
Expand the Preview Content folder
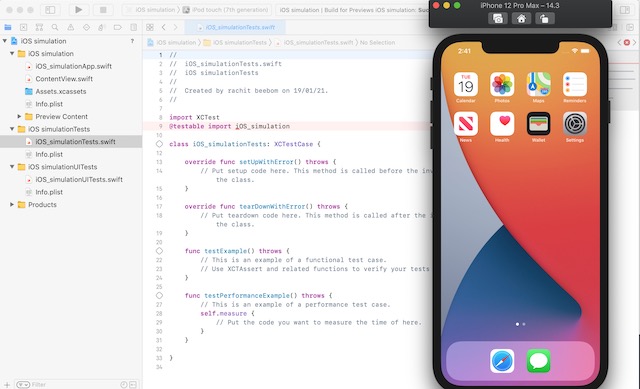(19, 116)
